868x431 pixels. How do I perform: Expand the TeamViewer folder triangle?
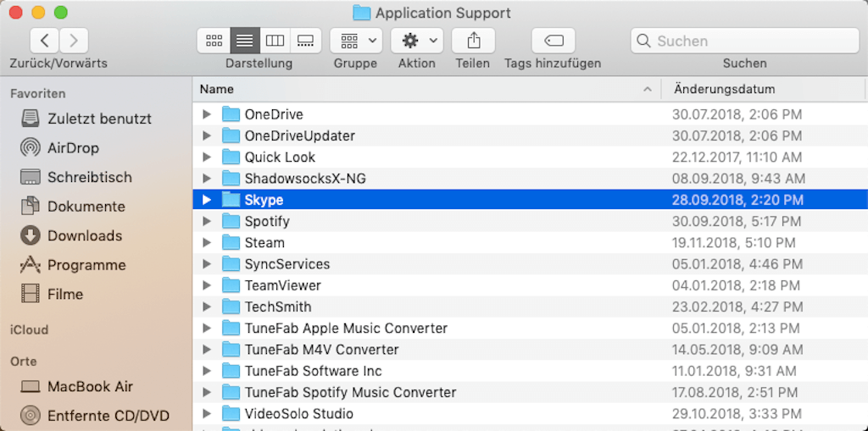coord(207,285)
